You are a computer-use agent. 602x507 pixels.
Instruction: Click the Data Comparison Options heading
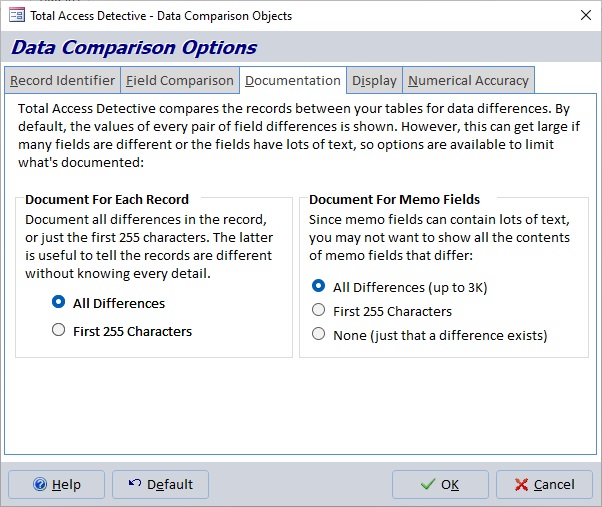[134, 48]
